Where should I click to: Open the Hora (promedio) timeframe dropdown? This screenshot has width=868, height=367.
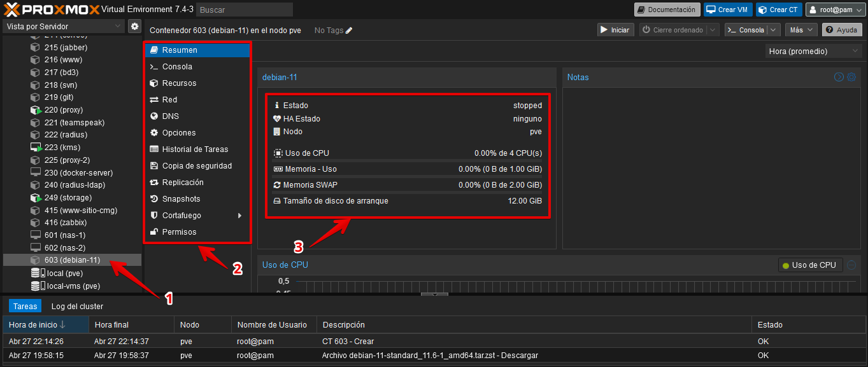tap(814, 51)
